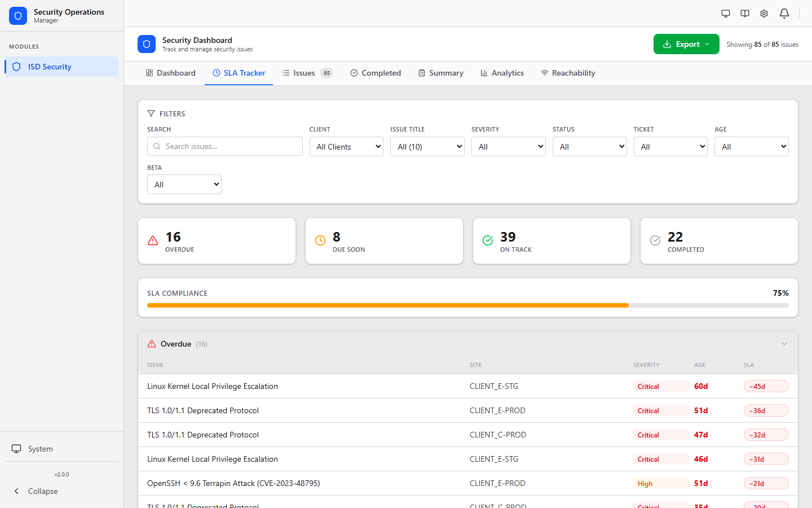This screenshot has width=812, height=508.
Task: Open the Analytics tab
Action: tap(502, 73)
